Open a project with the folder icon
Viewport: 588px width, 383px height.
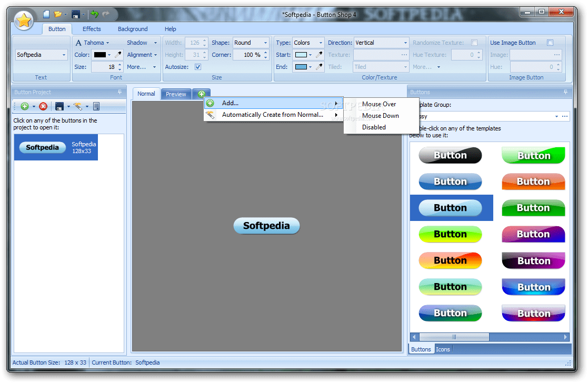[x=57, y=14]
